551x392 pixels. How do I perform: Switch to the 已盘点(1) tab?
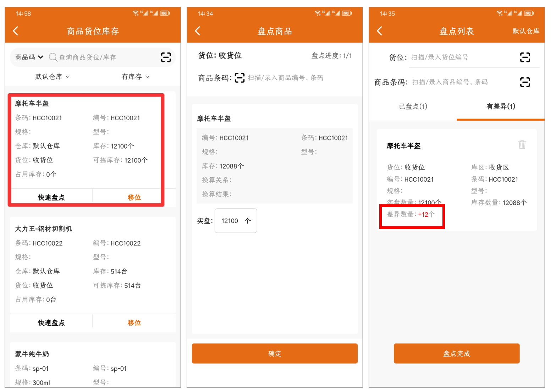413,106
